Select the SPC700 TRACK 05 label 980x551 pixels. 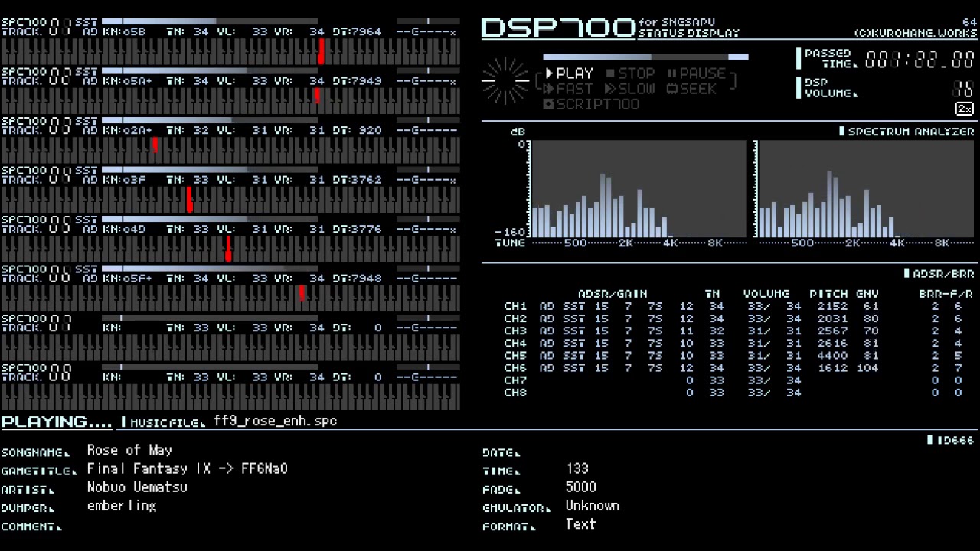36,225
